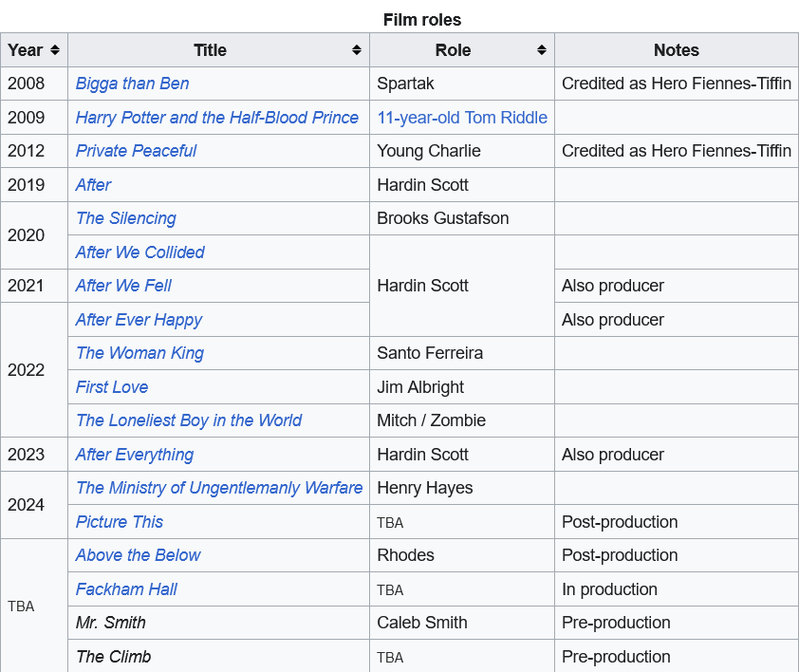
Task: Open the Bigga than Ben link
Action: point(132,84)
